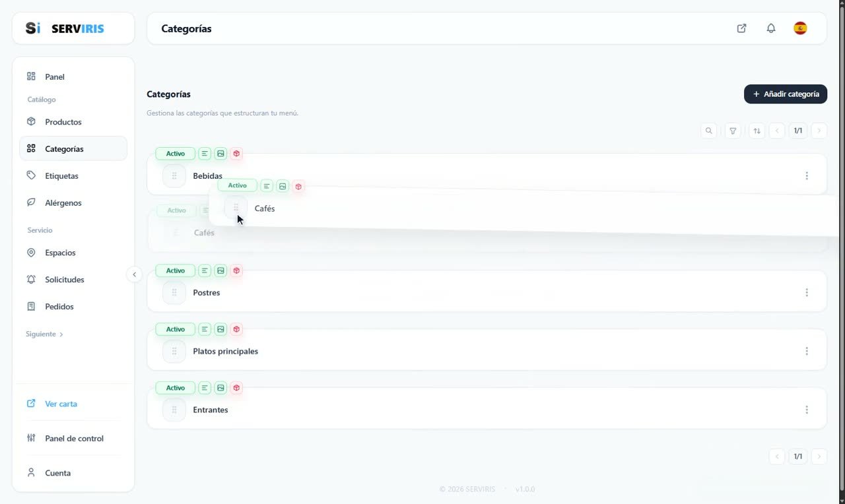Open the Platos principales options menu
This screenshot has height=504, width=845.
pos(807,352)
